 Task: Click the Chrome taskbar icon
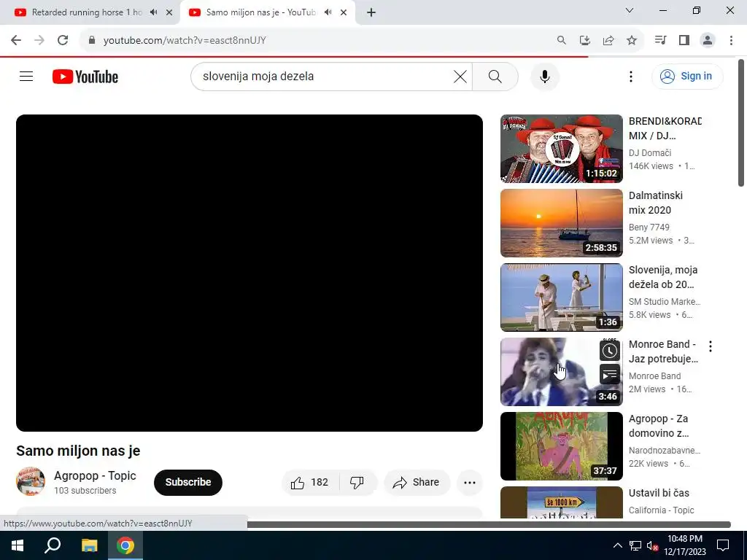(125, 545)
